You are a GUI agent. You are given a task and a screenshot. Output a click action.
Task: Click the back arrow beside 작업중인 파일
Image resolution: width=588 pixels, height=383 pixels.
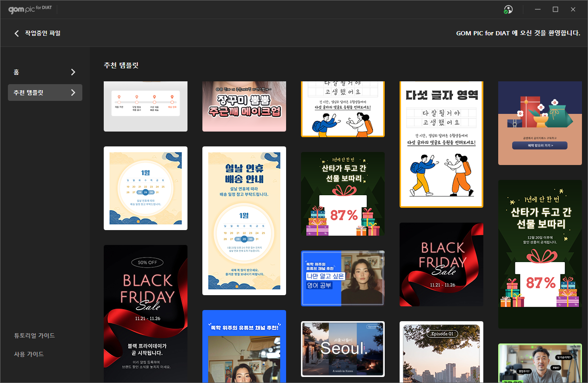pos(17,33)
